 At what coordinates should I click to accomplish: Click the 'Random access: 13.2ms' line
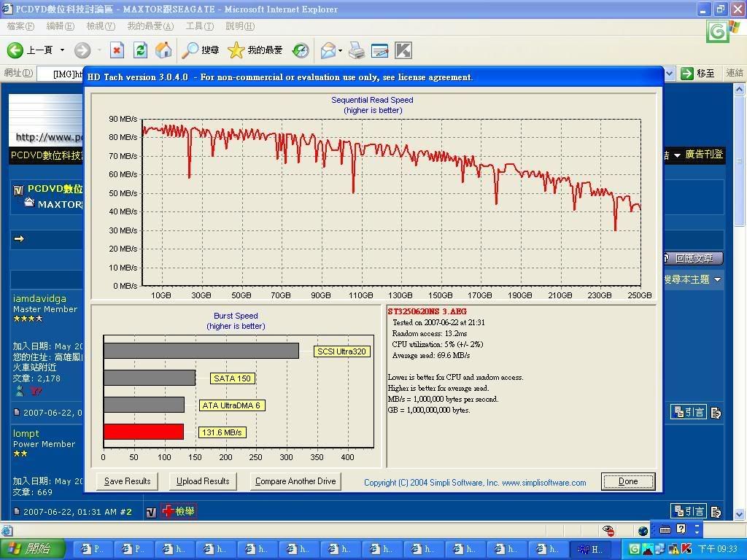[x=430, y=333]
